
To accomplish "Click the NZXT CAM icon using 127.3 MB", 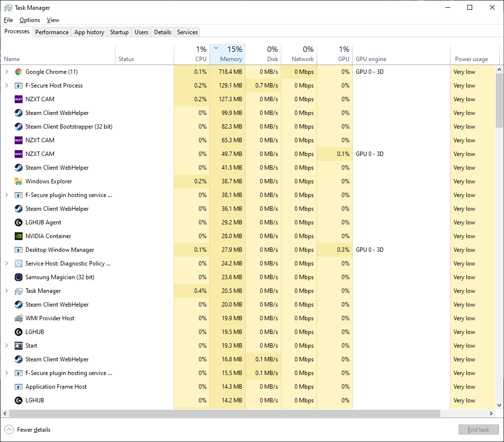I will (x=19, y=99).
